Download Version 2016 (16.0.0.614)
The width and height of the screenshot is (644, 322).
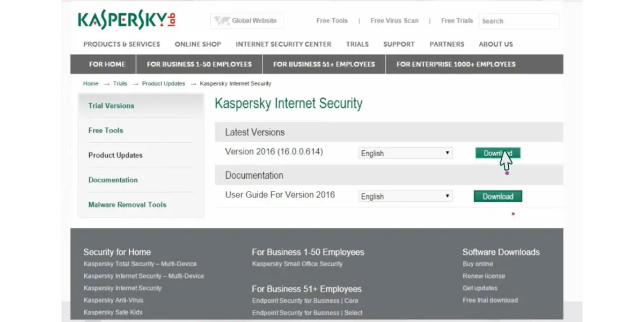(497, 153)
